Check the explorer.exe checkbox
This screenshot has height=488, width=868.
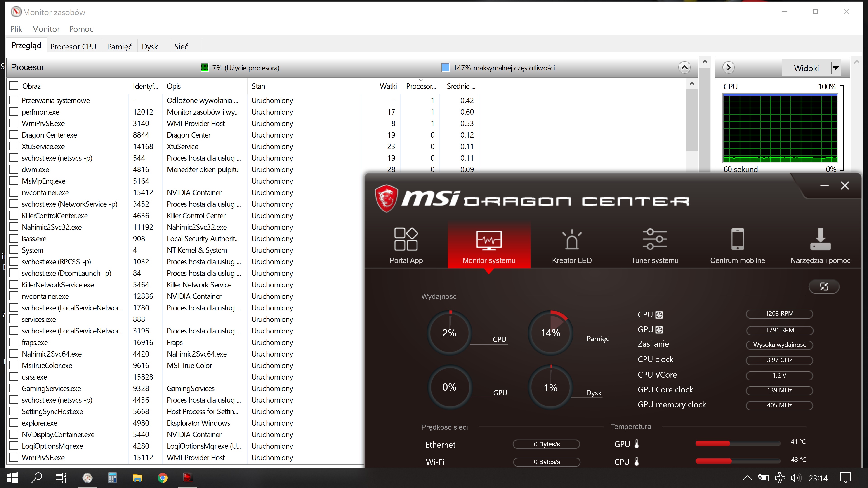tap(14, 423)
